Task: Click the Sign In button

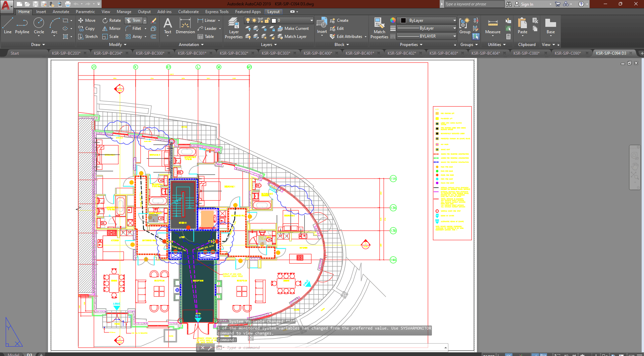Action: (x=527, y=4)
